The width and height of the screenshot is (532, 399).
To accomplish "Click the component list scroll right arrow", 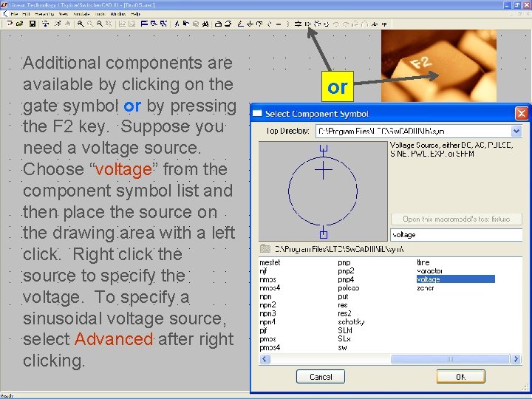I will 516,359.
